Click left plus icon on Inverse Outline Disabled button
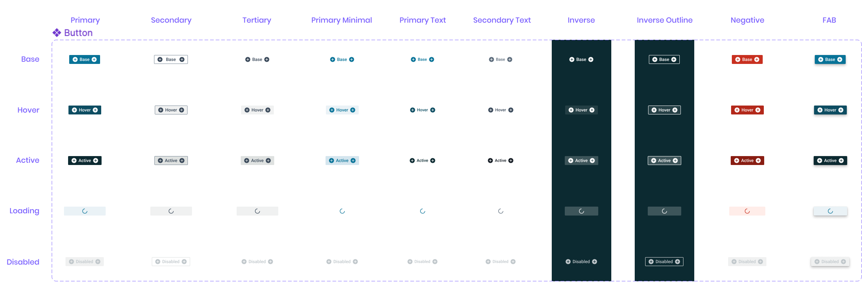The height and width of the screenshot is (288, 868). point(651,262)
